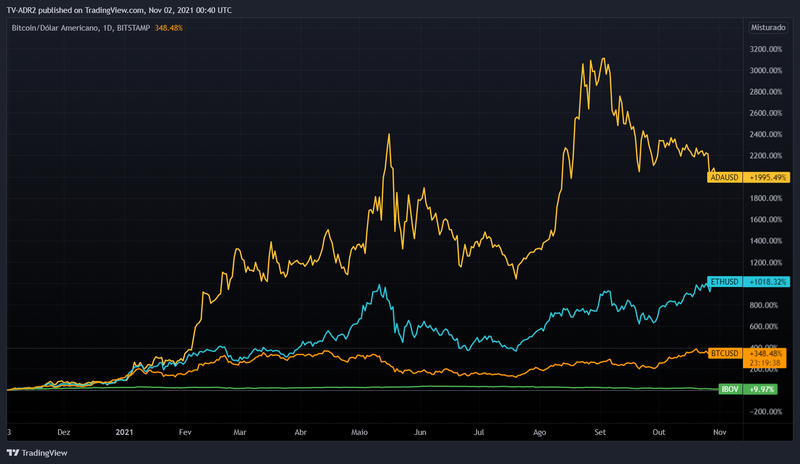Click the Abr time axis label
This screenshot has height=464, width=800.
click(x=301, y=432)
